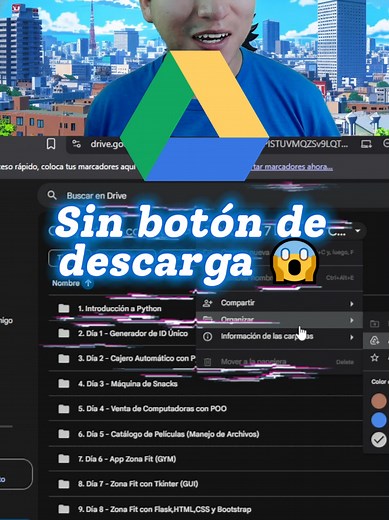Image resolution: width=389 pixels, height=520 pixels.
Task: Click folder icon of App Zona Fit (GYM) row
Action: [64, 459]
